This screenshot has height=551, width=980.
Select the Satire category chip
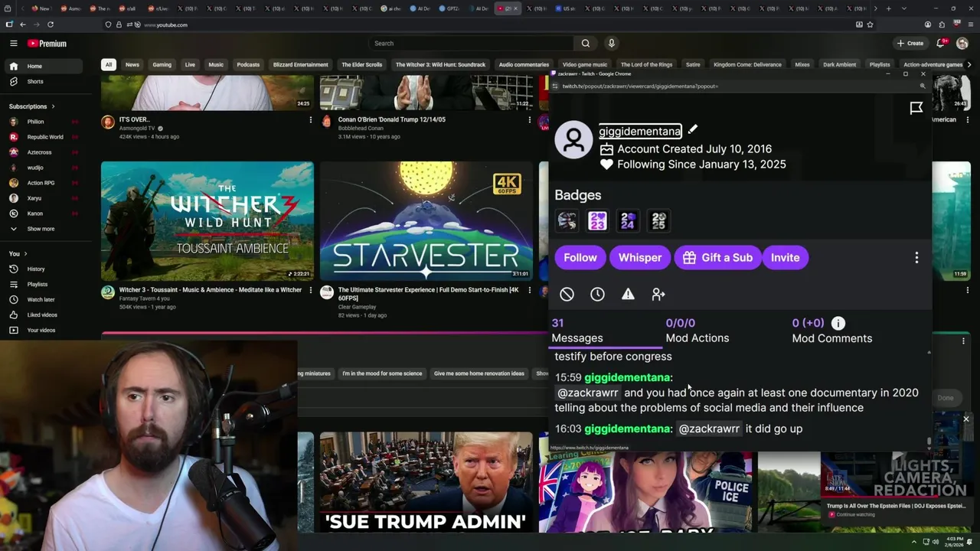693,65
